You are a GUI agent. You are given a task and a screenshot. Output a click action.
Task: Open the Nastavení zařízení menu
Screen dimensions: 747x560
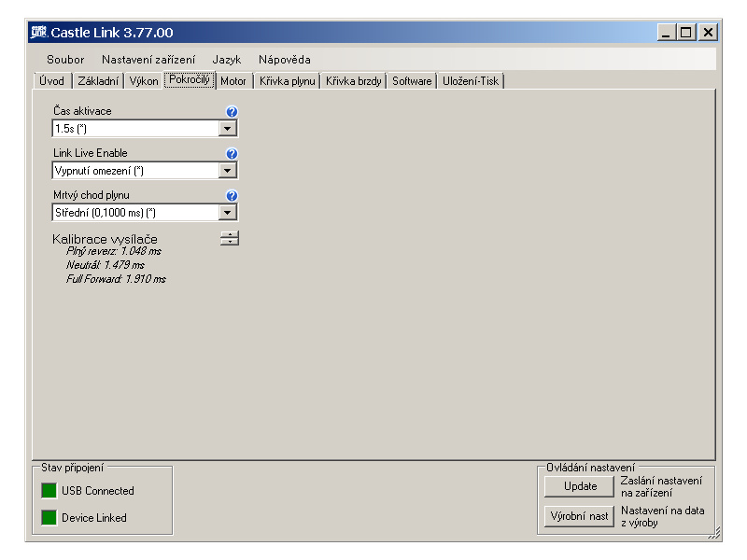tap(148, 59)
